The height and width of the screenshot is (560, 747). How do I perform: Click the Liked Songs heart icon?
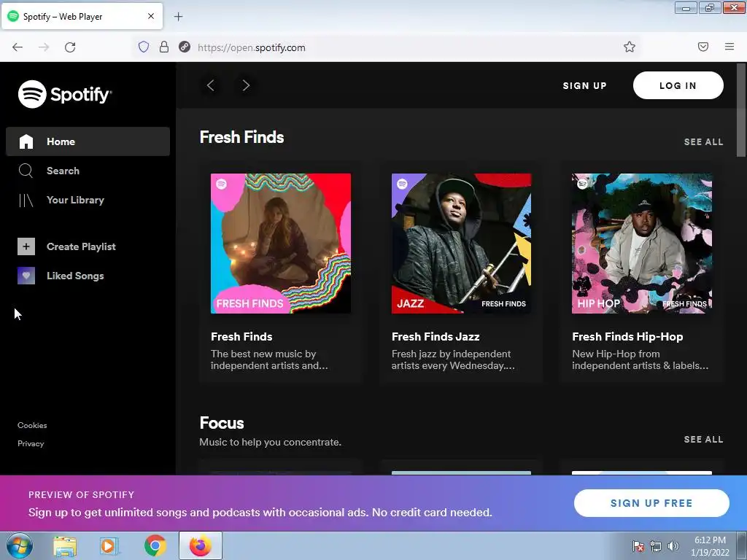(x=26, y=276)
